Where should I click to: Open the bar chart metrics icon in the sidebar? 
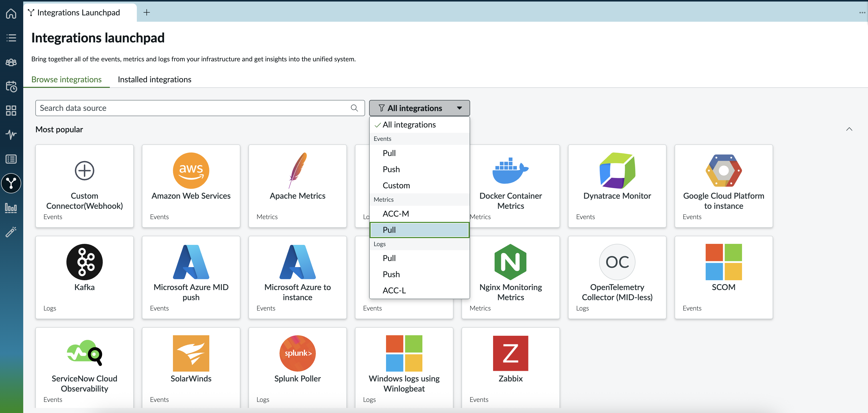(11, 208)
